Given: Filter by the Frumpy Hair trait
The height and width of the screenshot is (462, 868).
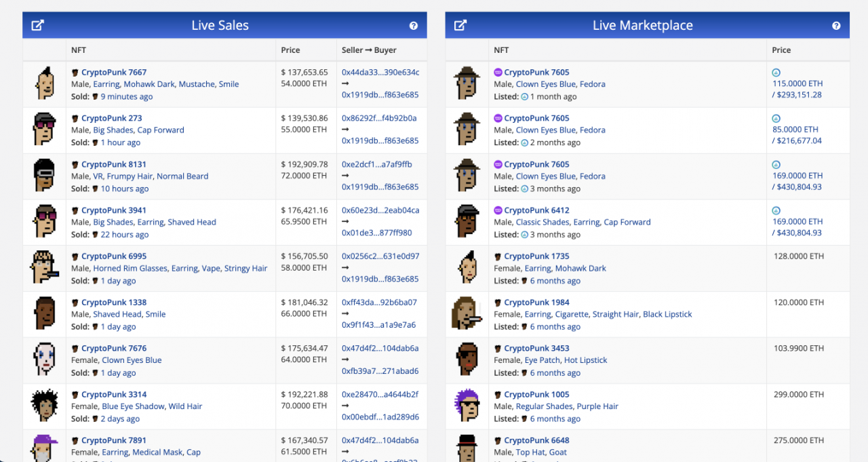Looking at the screenshot, I should [130, 176].
